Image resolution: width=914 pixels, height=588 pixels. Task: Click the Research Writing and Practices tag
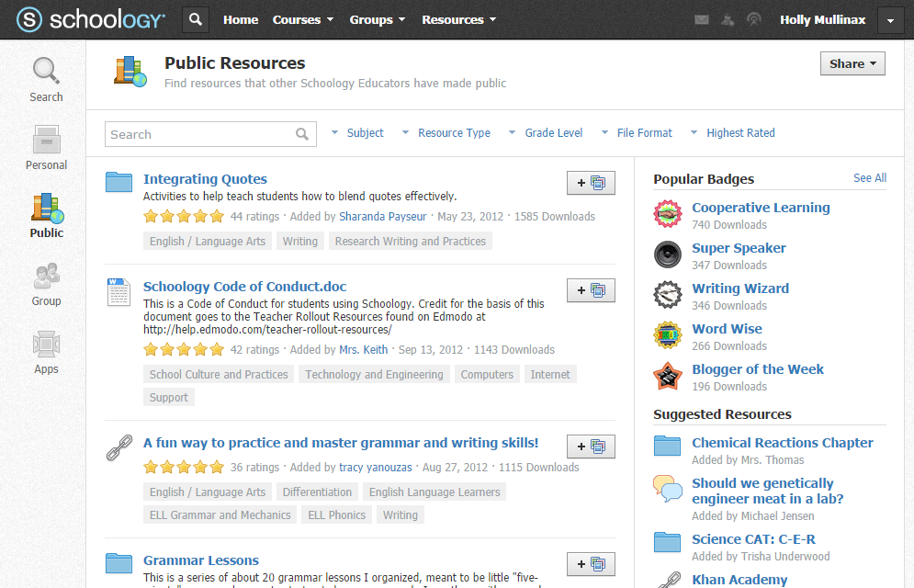tap(411, 242)
